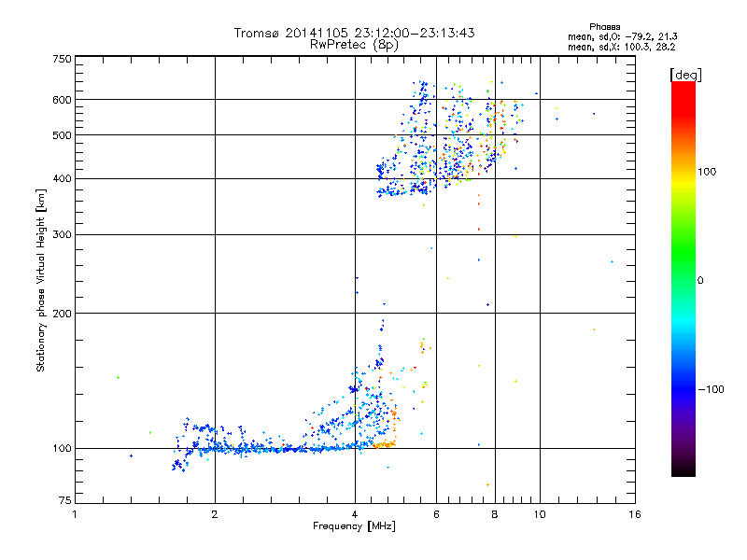Click the 'mean, sd,O: -79.2, 21.3' statistic
The width and height of the screenshot is (747, 560).
pyautogui.click(x=622, y=36)
